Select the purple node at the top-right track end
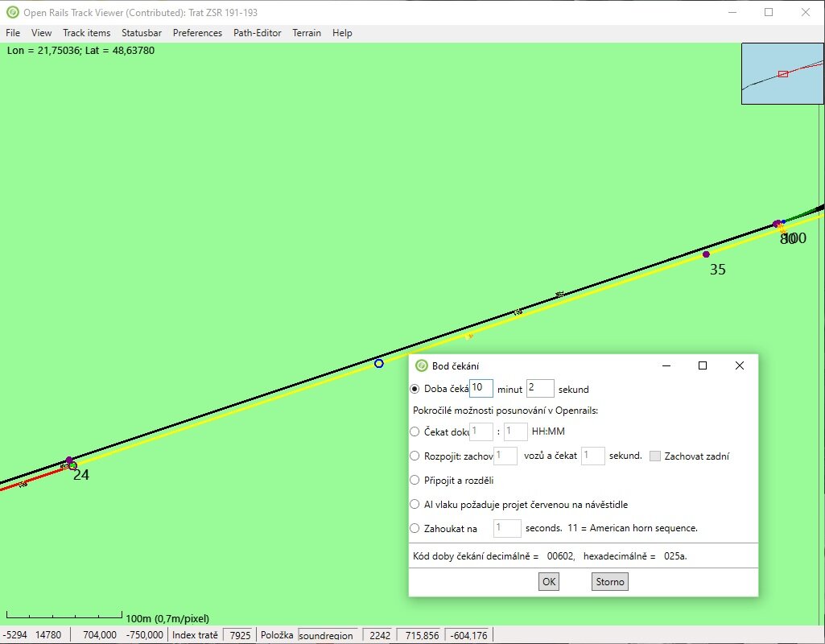 [778, 223]
